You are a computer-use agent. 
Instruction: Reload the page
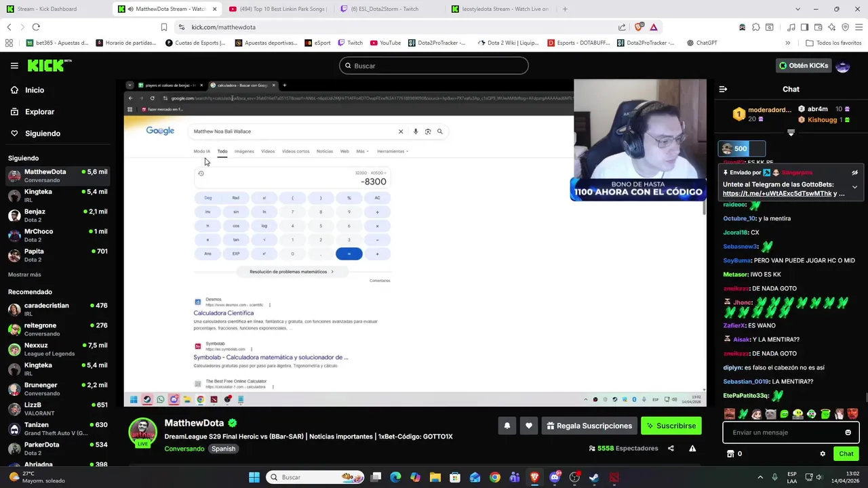point(36,27)
